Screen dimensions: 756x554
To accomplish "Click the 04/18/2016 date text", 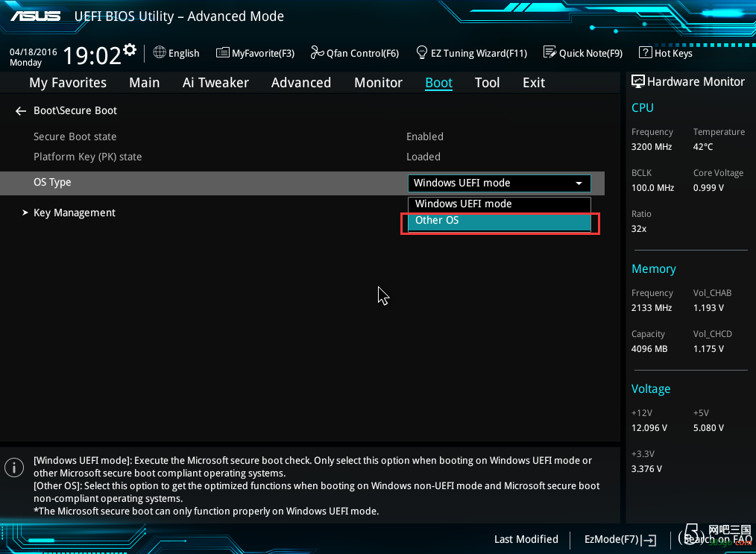I will click(x=34, y=51).
